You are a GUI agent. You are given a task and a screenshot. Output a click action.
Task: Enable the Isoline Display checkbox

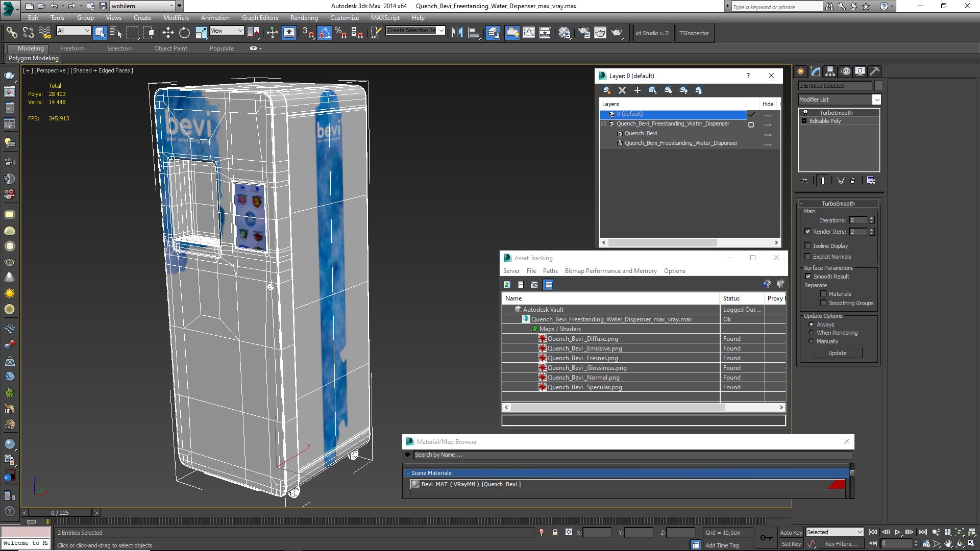pyautogui.click(x=807, y=245)
